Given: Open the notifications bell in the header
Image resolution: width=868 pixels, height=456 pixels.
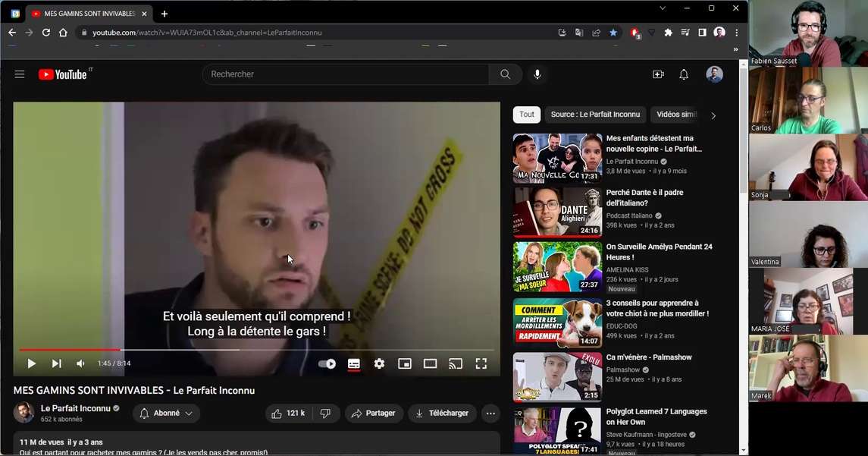Looking at the screenshot, I should click(x=684, y=74).
